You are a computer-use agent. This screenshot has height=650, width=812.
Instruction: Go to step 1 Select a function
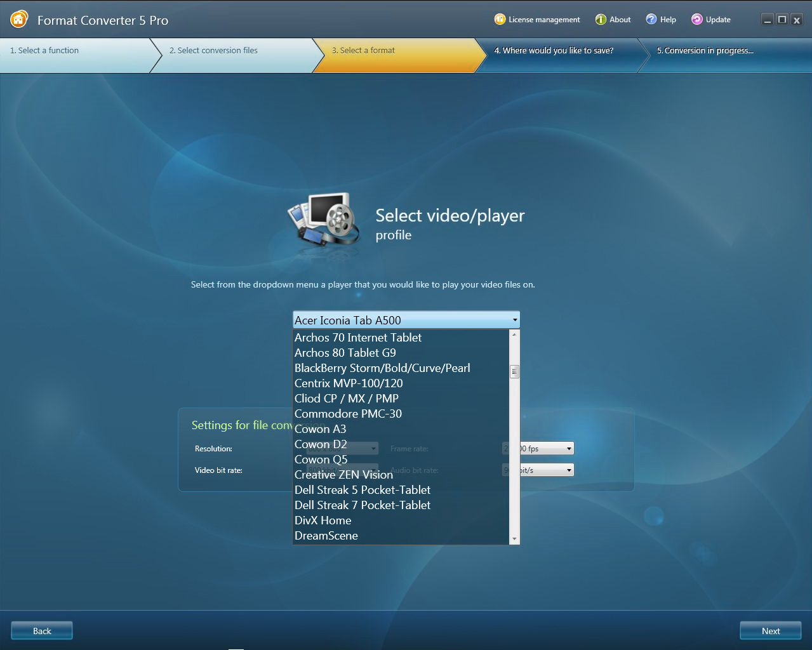point(44,51)
